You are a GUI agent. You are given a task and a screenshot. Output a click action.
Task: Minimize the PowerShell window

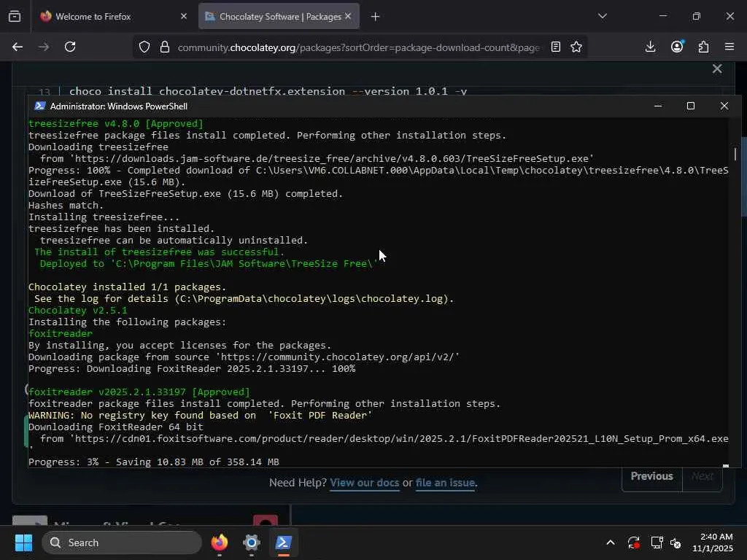point(658,106)
